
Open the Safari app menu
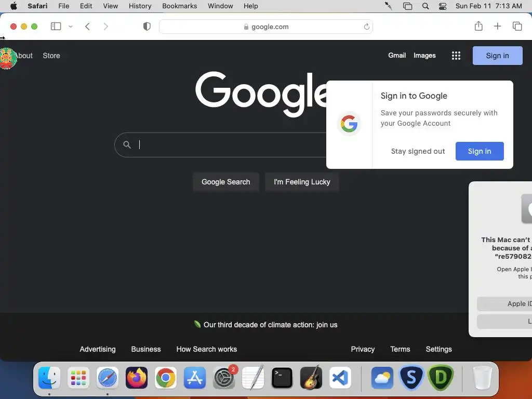click(37, 6)
